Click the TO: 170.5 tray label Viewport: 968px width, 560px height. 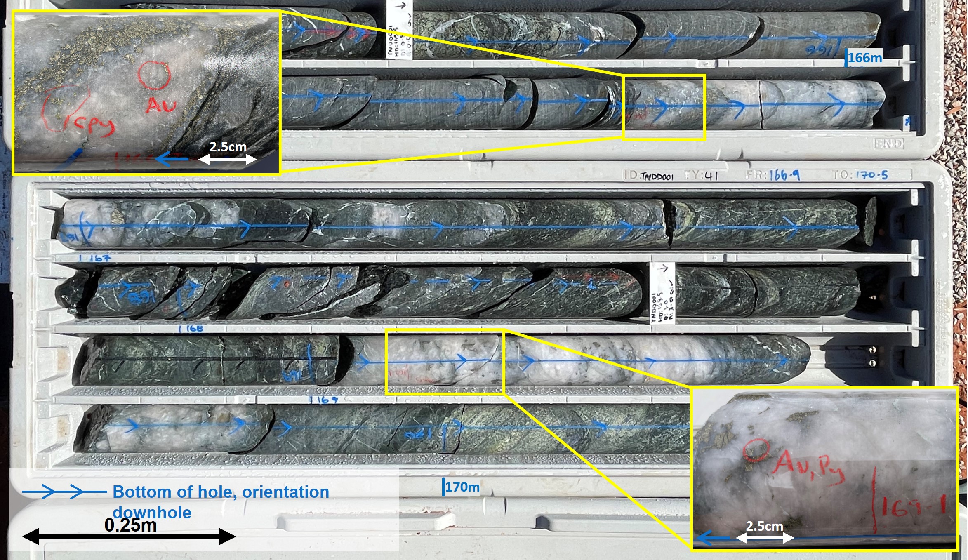(x=860, y=175)
